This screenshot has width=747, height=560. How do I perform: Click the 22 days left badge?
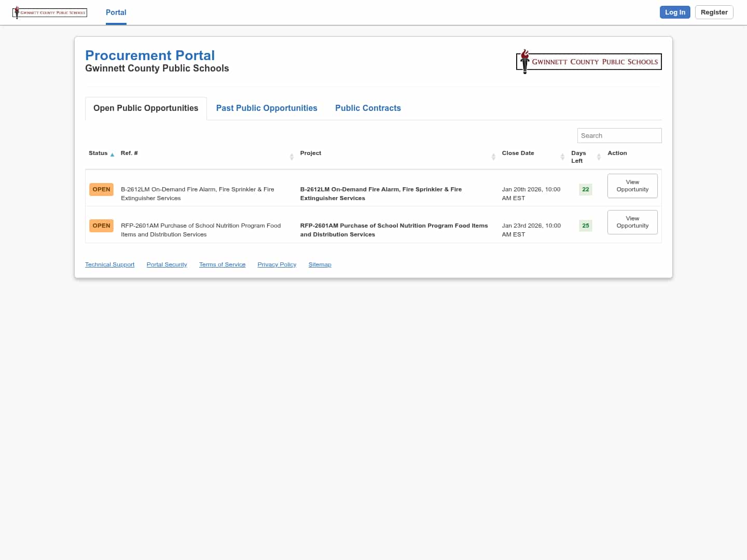(585, 189)
